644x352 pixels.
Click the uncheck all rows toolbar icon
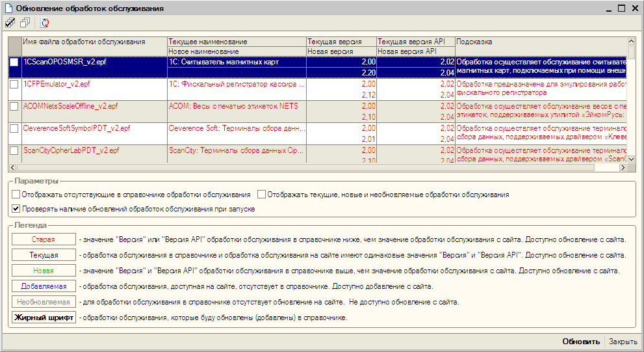pyautogui.click(x=25, y=23)
